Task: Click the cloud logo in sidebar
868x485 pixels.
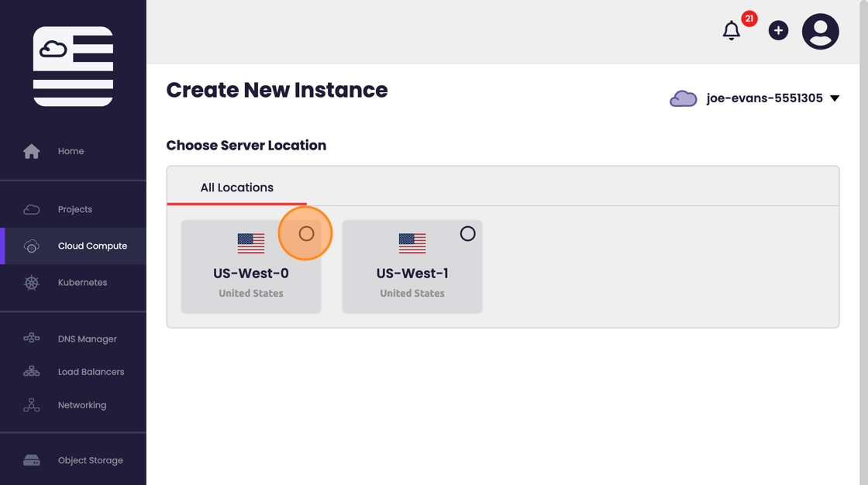Action: tap(73, 67)
